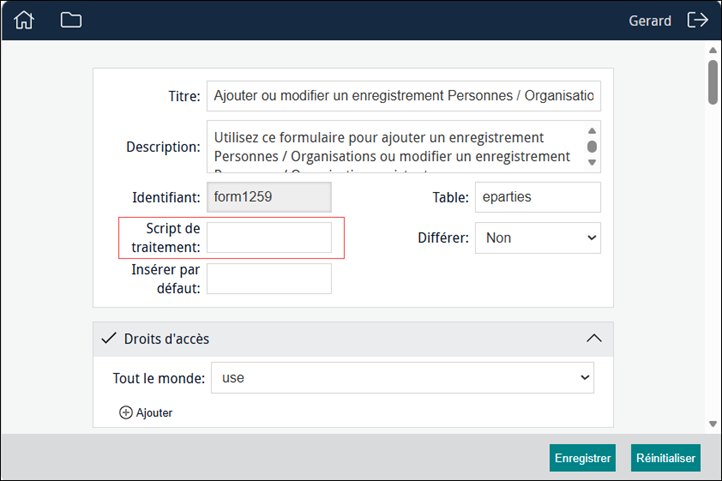Image resolution: width=722 pixels, height=481 pixels.
Task: Click the Description label
Action: coord(163,147)
